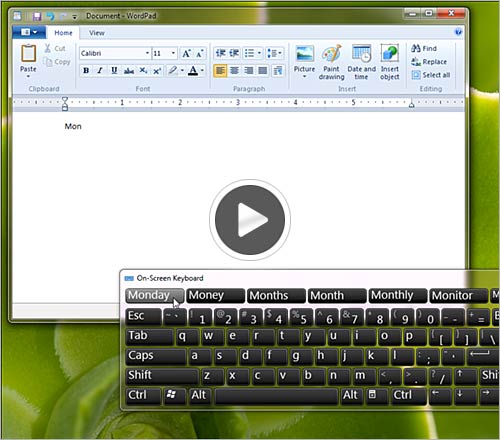
Task: Click the font color A swatch
Action: (193, 71)
